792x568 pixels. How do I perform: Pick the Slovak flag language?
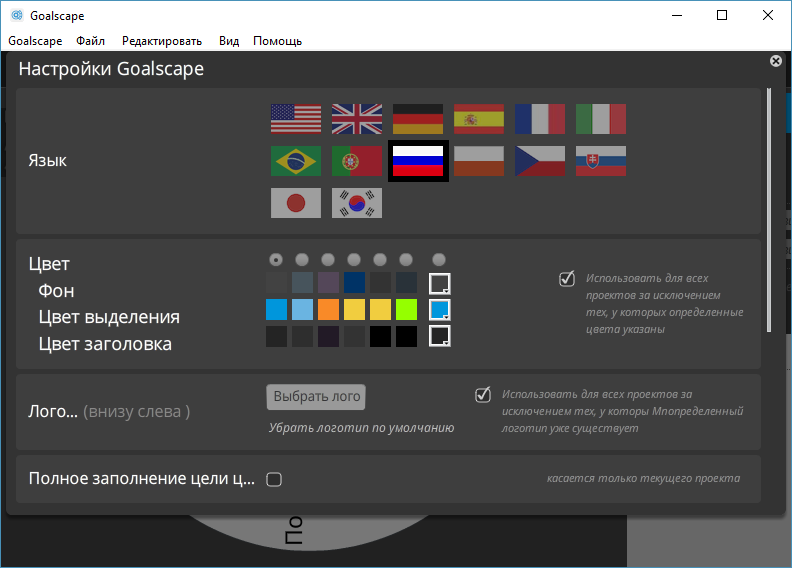(x=601, y=161)
